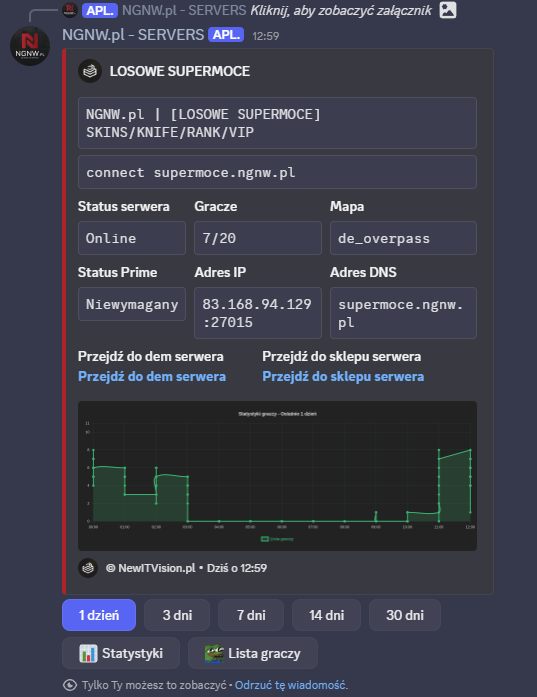The height and width of the screenshot is (697, 537).
Task: Click the 'Adres DNS' field label
Action: [x=363, y=272]
